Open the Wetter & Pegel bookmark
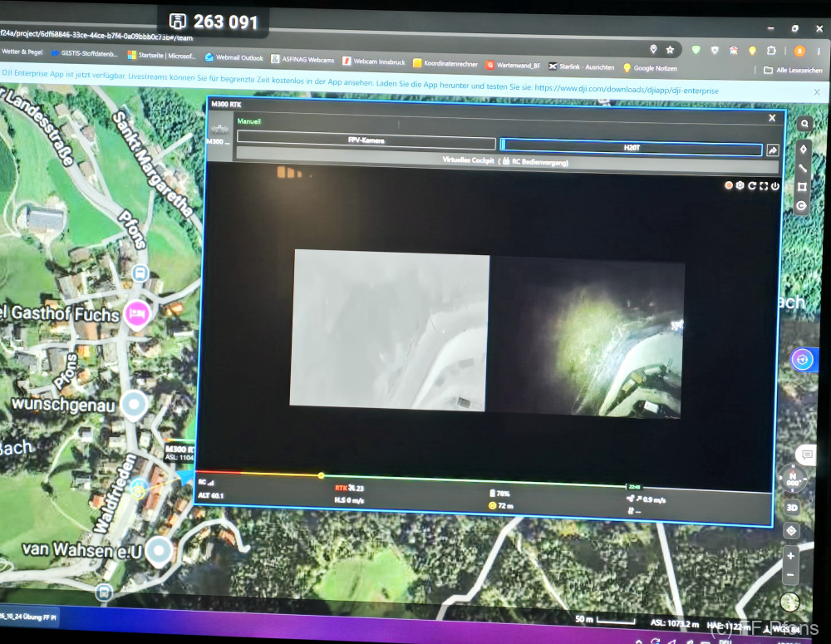This screenshot has width=831, height=644. coord(22,52)
